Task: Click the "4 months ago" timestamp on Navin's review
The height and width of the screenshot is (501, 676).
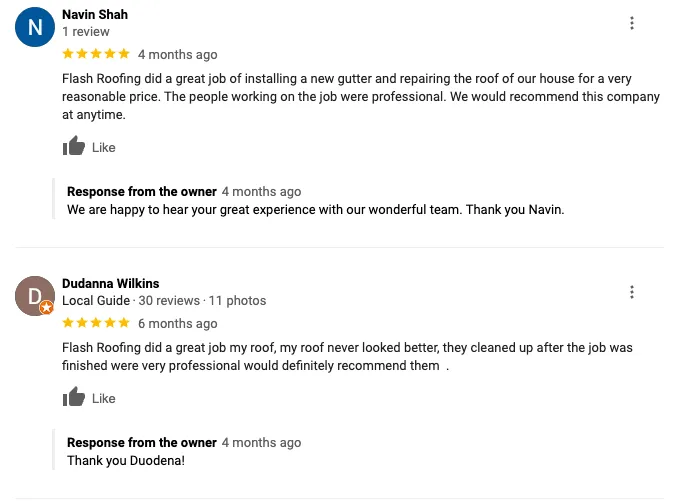Action: 177,55
